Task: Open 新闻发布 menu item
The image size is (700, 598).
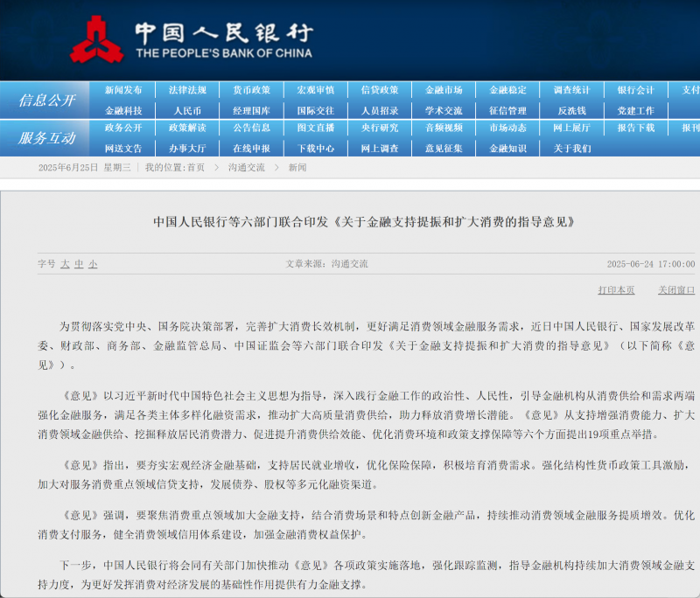Action: click(x=123, y=90)
